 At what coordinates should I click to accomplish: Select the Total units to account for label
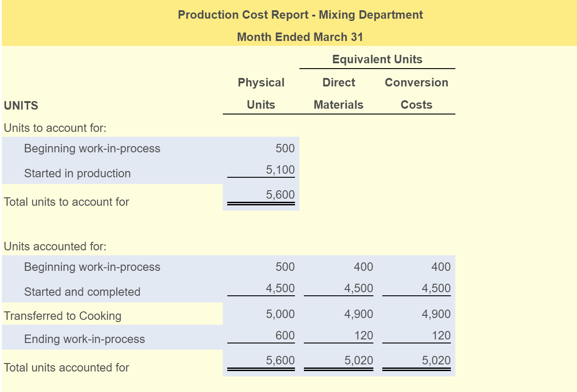(x=67, y=202)
